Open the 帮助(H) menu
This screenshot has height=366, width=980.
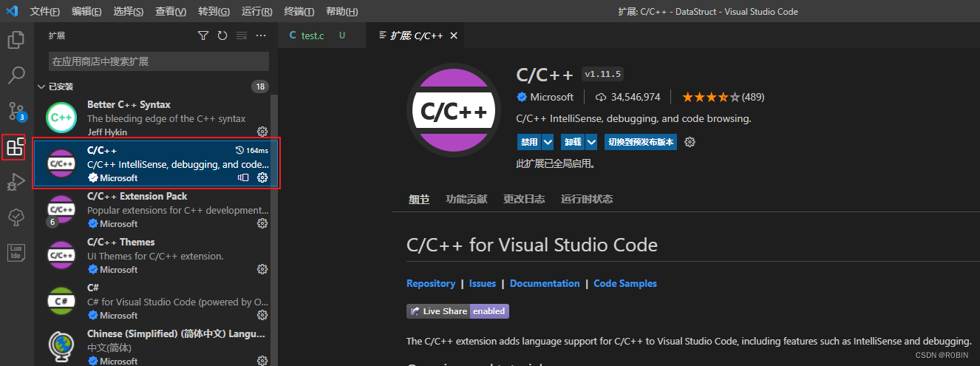pyautogui.click(x=342, y=12)
